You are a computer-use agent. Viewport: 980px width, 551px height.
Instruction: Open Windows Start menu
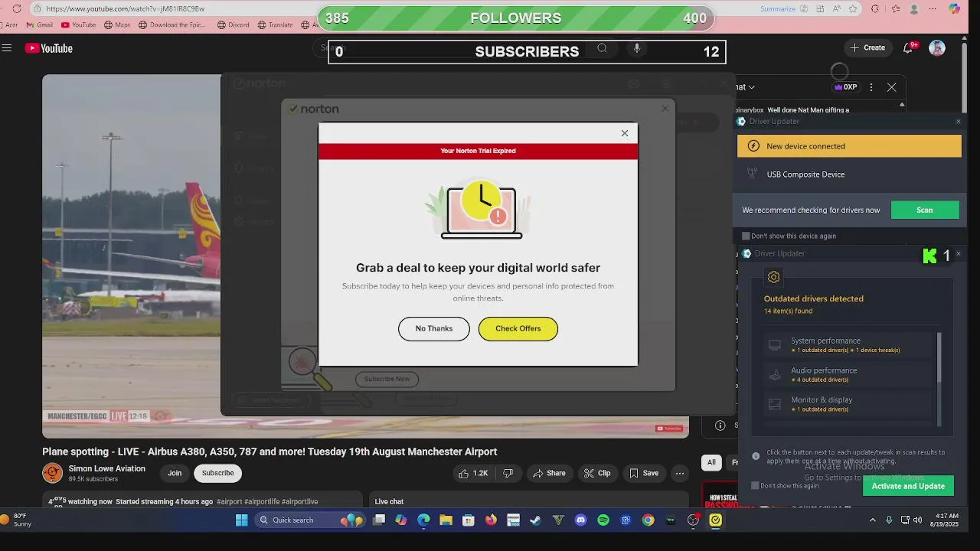pyautogui.click(x=242, y=520)
